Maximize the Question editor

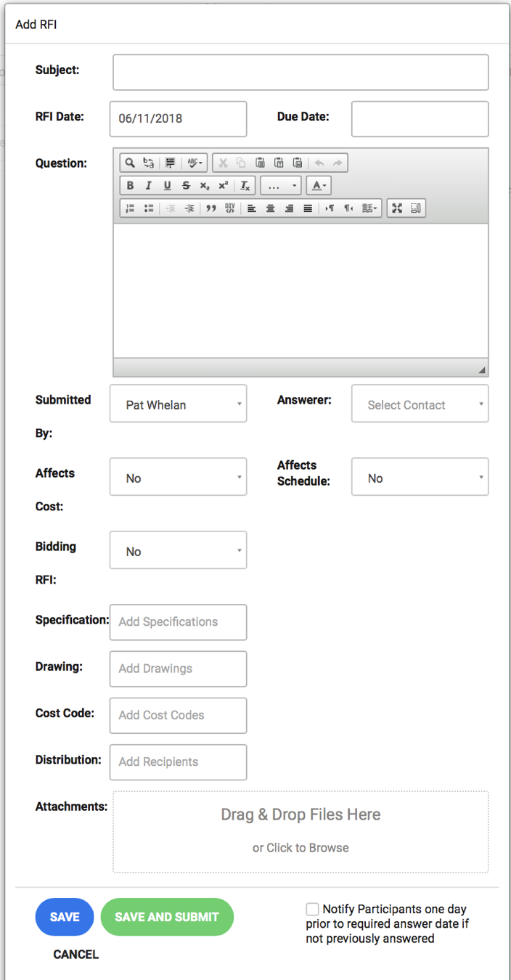coord(397,208)
